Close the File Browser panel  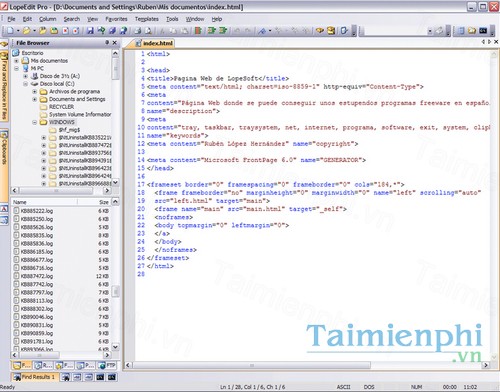click(114, 42)
